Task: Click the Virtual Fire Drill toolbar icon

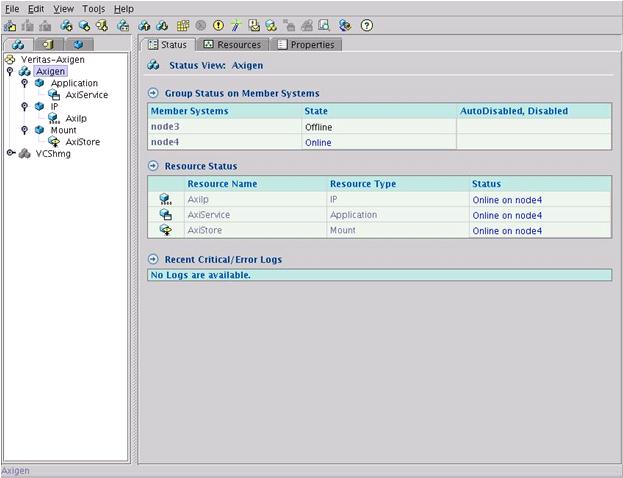Action: coord(345,26)
